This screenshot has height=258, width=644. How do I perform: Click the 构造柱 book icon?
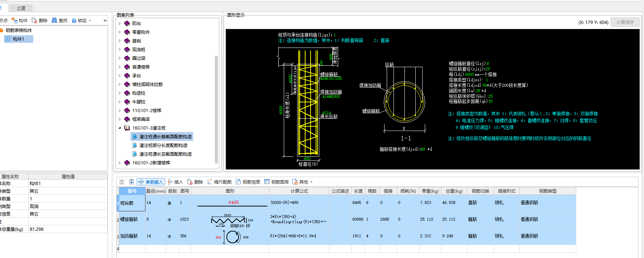(x=127, y=93)
